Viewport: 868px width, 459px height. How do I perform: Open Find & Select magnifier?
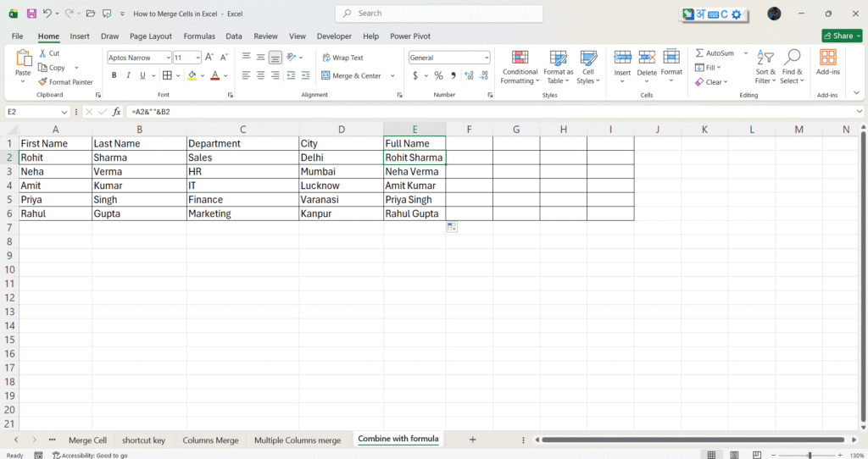pos(793,67)
